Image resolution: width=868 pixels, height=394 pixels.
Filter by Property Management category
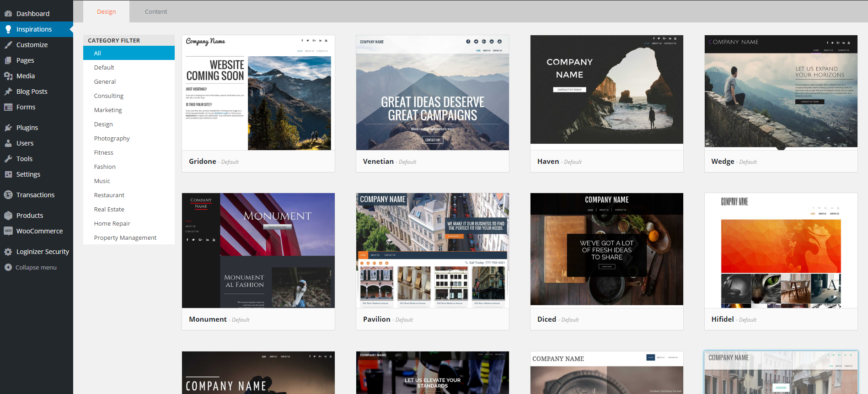tap(129, 237)
